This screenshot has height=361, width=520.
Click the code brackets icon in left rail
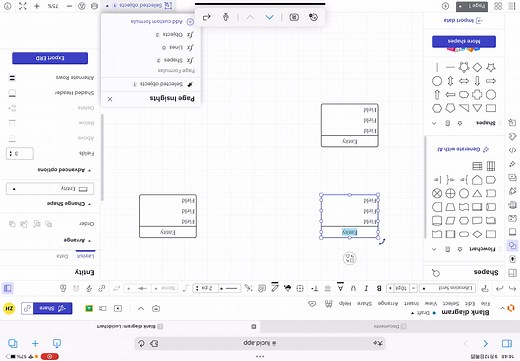512,150
